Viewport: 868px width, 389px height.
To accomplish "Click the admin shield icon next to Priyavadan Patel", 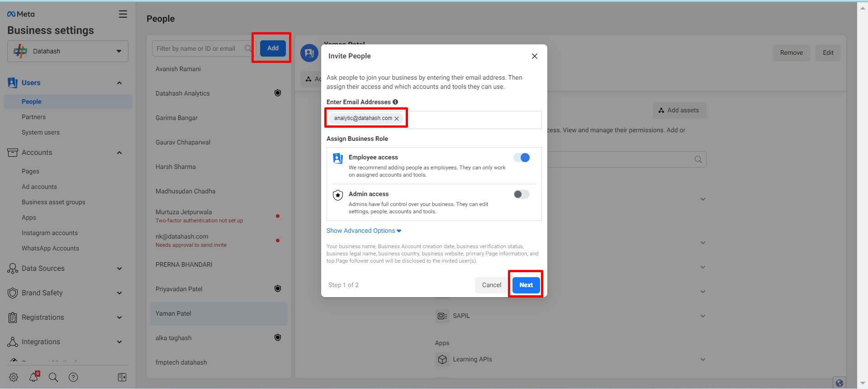I will point(278,288).
